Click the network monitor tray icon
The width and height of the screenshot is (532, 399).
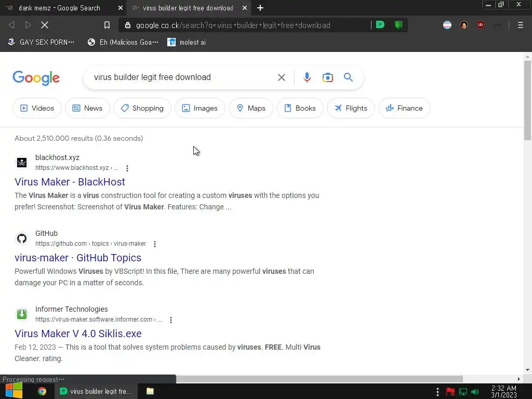click(463, 392)
